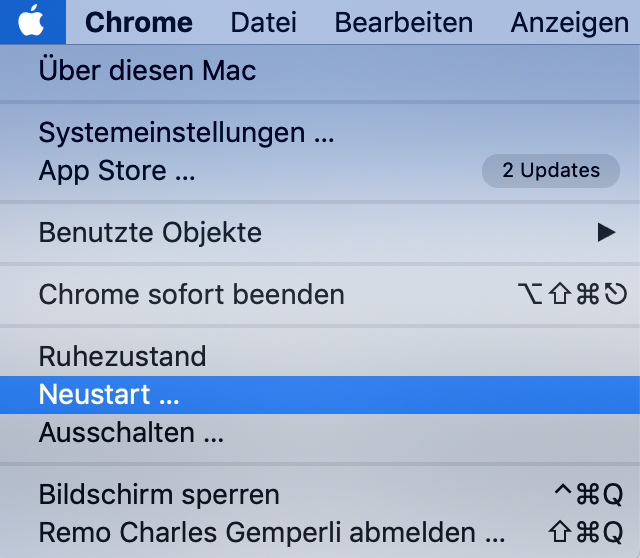
Task: Expand Benutzte Objekte submenu arrow
Action: click(x=607, y=233)
